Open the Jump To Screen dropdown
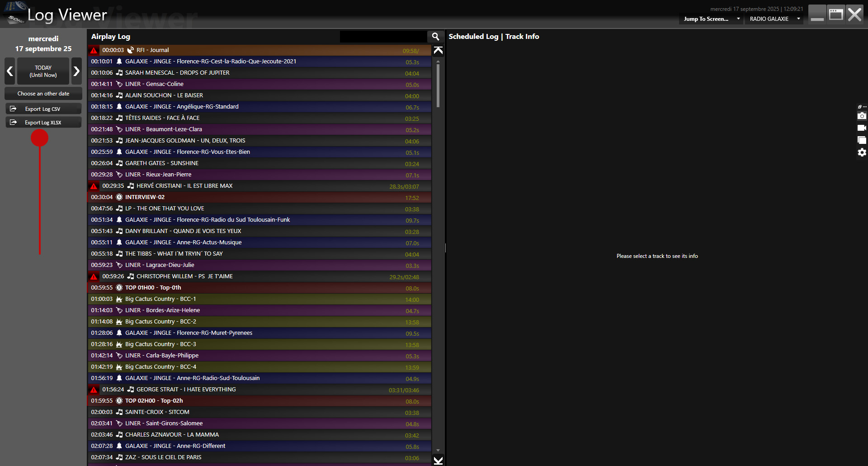Screen dimensions: 868x466 (711, 19)
